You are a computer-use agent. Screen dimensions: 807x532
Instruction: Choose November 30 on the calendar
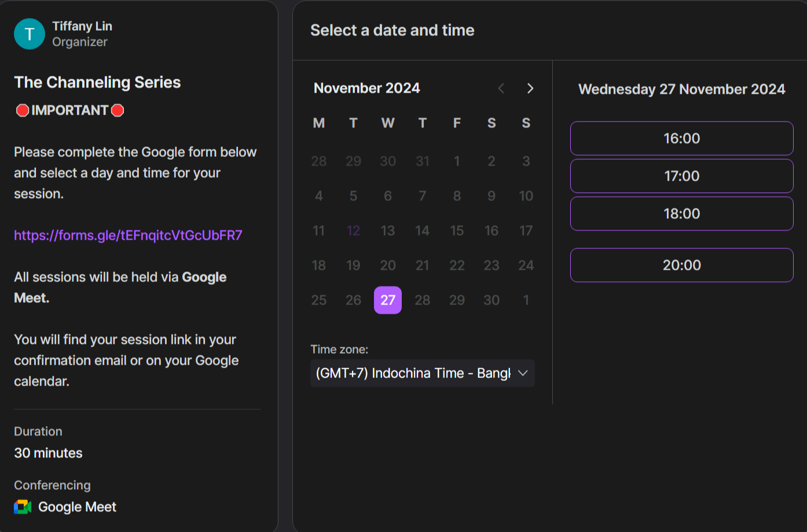(x=491, y=300)
